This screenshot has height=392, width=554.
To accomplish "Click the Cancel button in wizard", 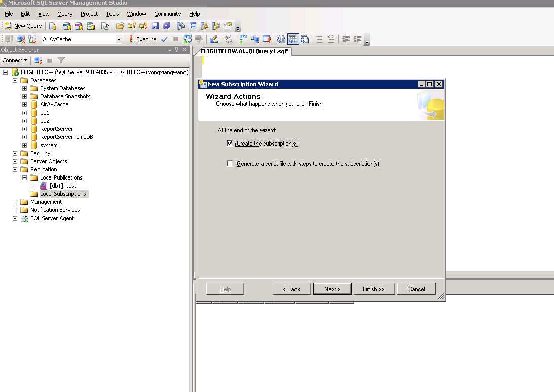I will [x=416, y=289].
